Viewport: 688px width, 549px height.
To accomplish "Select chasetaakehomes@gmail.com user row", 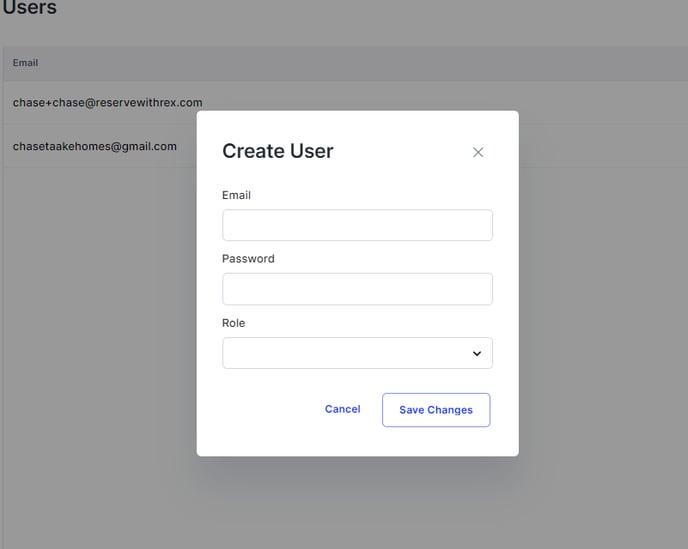I will [345, 146].
